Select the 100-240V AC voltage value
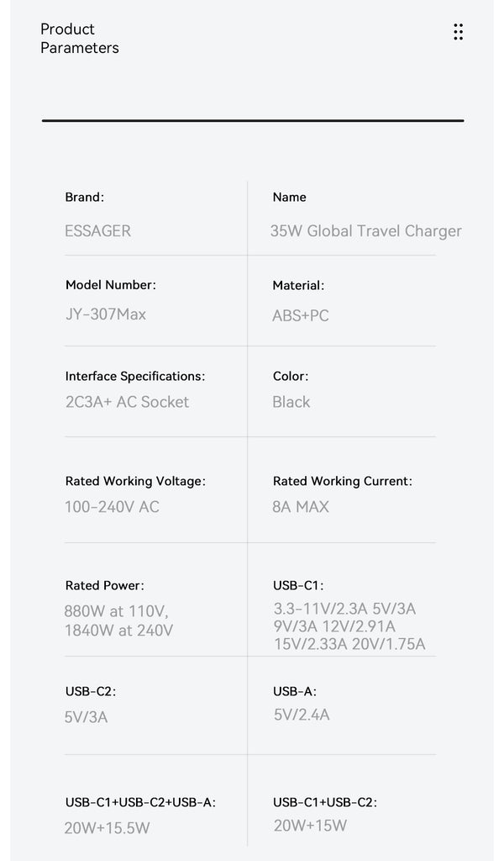 point(112,506)
